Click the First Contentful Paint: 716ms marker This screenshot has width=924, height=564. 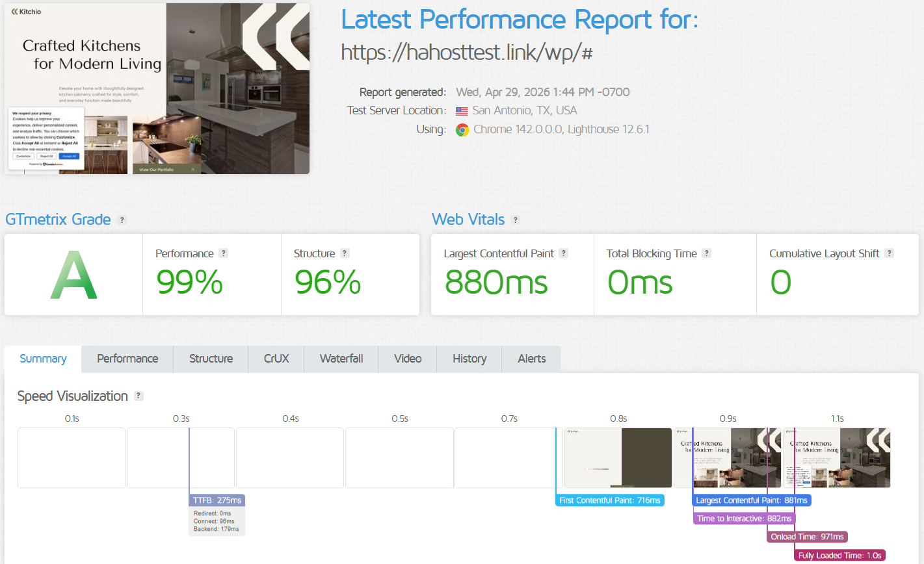pos(610,500)
